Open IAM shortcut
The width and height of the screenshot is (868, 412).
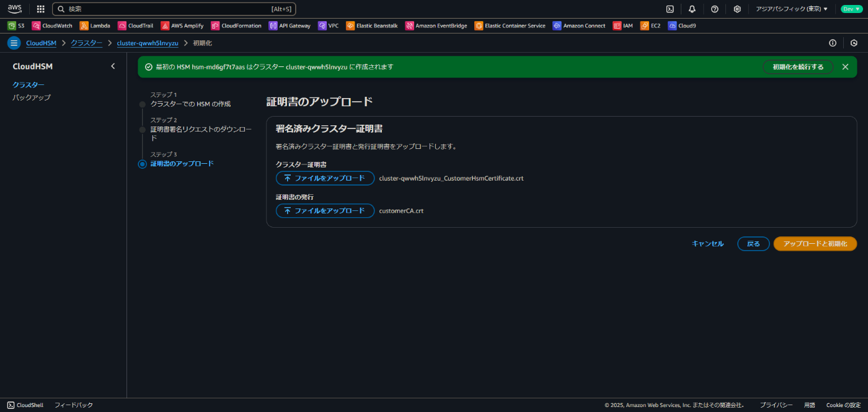pos(623,26)
